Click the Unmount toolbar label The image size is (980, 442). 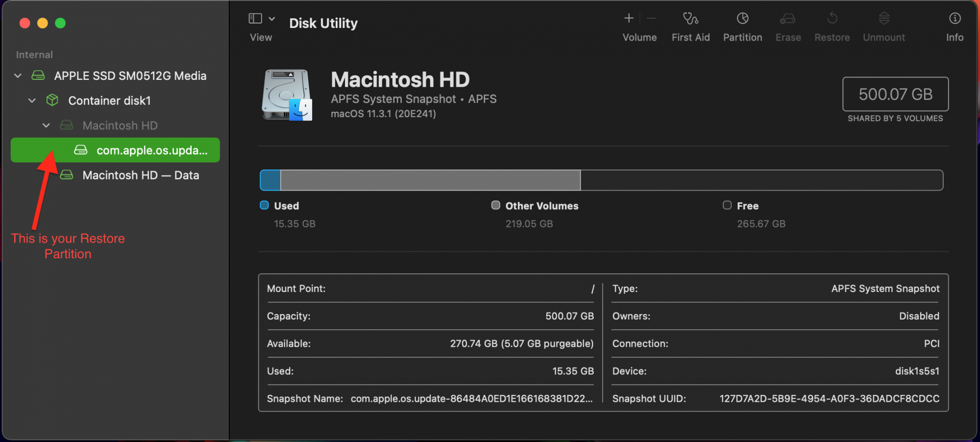pos(884,37)
